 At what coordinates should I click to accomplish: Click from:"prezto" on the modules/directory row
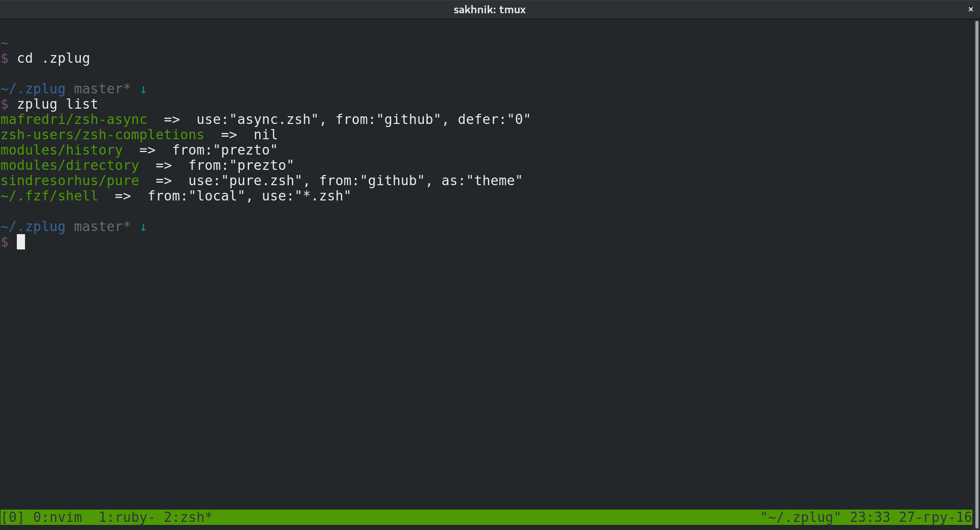[x=241, y=166]
